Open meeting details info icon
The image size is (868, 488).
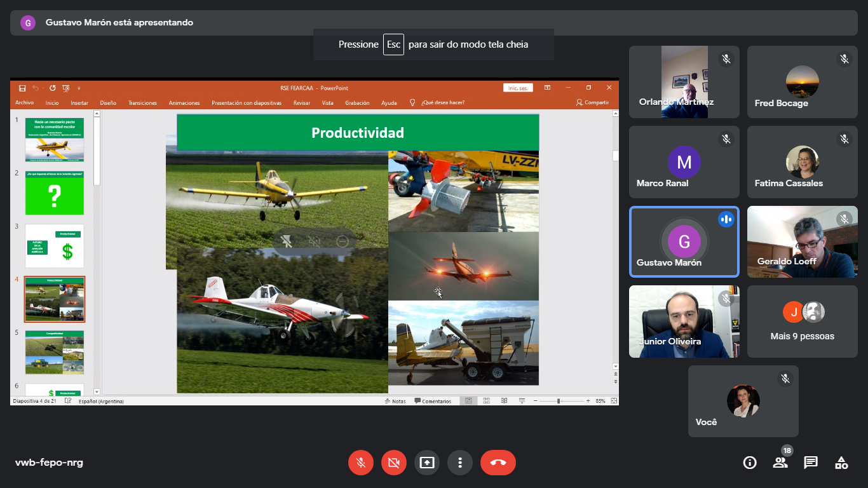coord(750,463)
